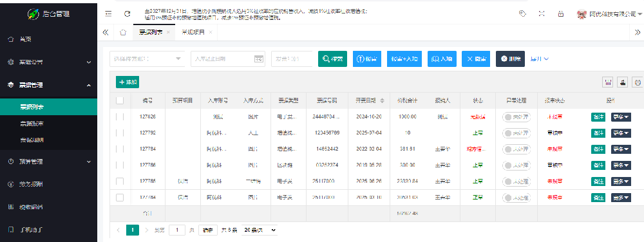Click the tag icon in top bar
This screenshot has width=644, height=242.
click(522, 14)
